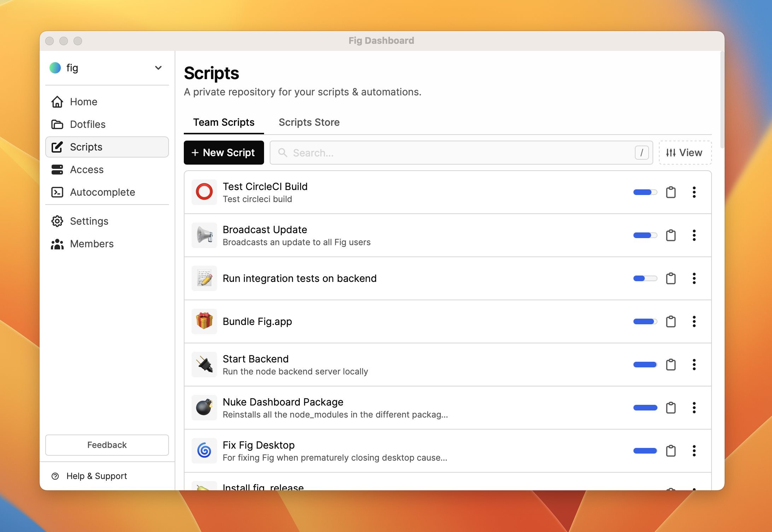
Task: Copy Fix Fig Desktop via clipboard icon
Action: tap(671, 451)
